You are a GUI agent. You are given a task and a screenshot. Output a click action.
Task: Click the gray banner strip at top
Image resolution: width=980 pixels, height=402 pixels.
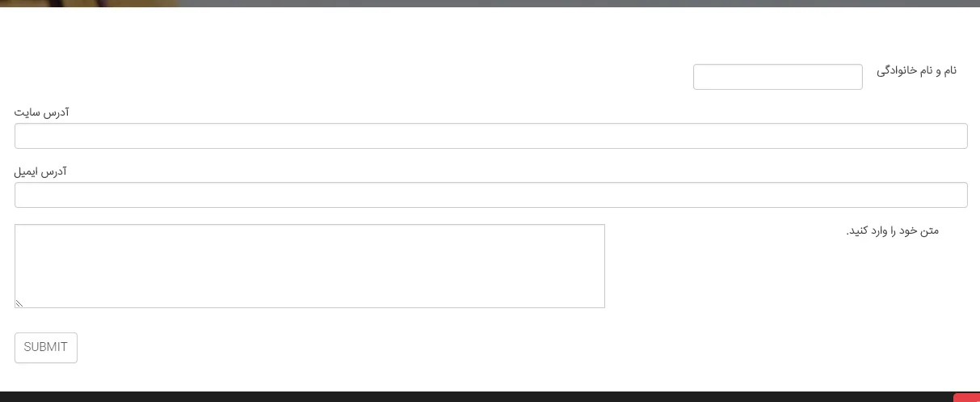pyautogui.click(x=578, y=3)
